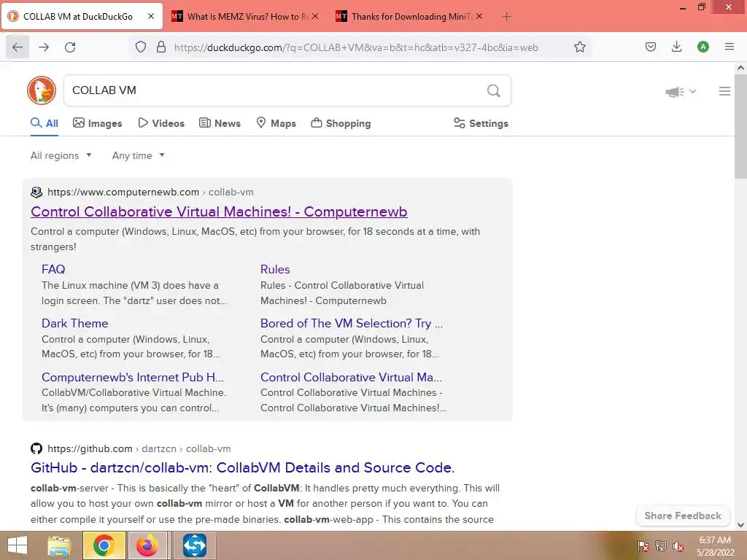
Task: Select the Videos search tab
Action: coord(161,123)
